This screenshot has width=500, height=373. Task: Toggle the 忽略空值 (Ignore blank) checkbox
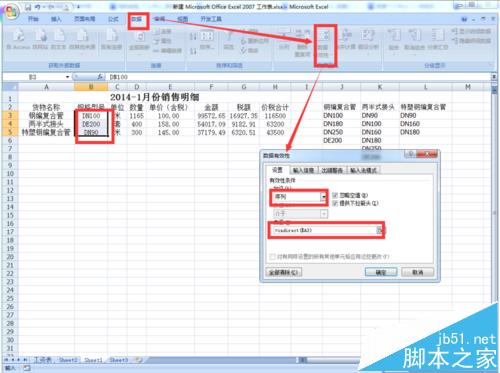pyautogui.click(x=335, y=195)
